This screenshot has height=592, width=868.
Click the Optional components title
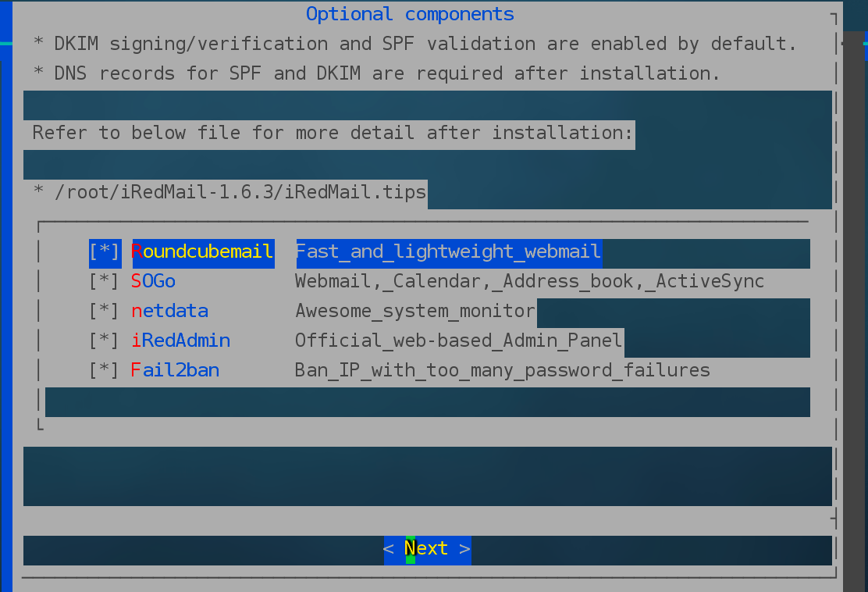[411, 14]
